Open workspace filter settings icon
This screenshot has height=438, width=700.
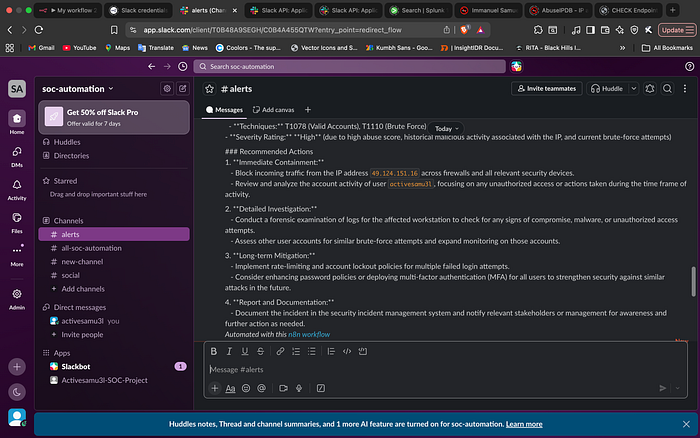point(167,88)
